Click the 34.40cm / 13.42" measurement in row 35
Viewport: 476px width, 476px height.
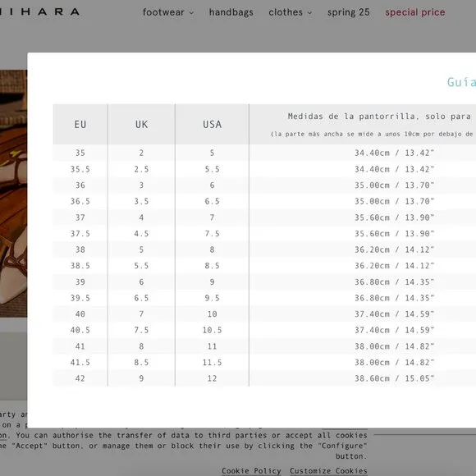(x=394, y=153)
